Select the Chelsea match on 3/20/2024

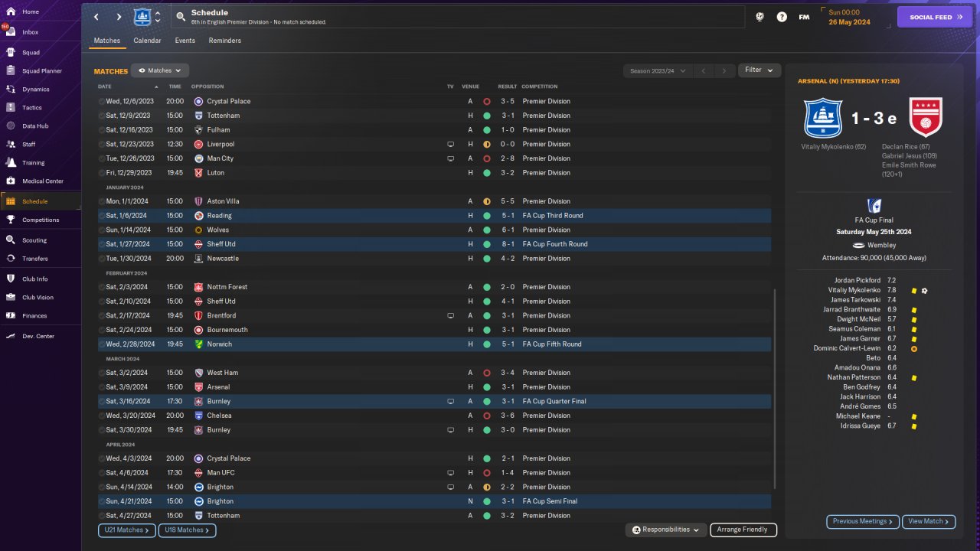tap(434, 416)
